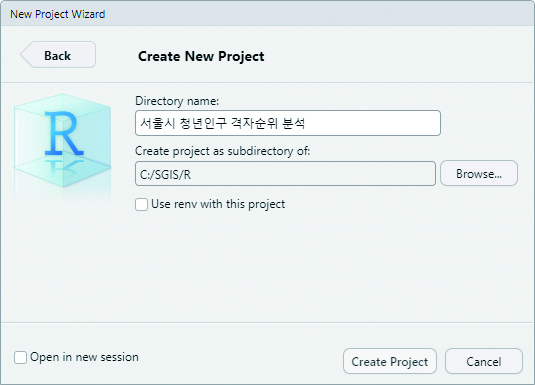Click the C:/SGIS/R subdirectory path field
Viewport: 535px width, 385px height.
tap(285, 174)
